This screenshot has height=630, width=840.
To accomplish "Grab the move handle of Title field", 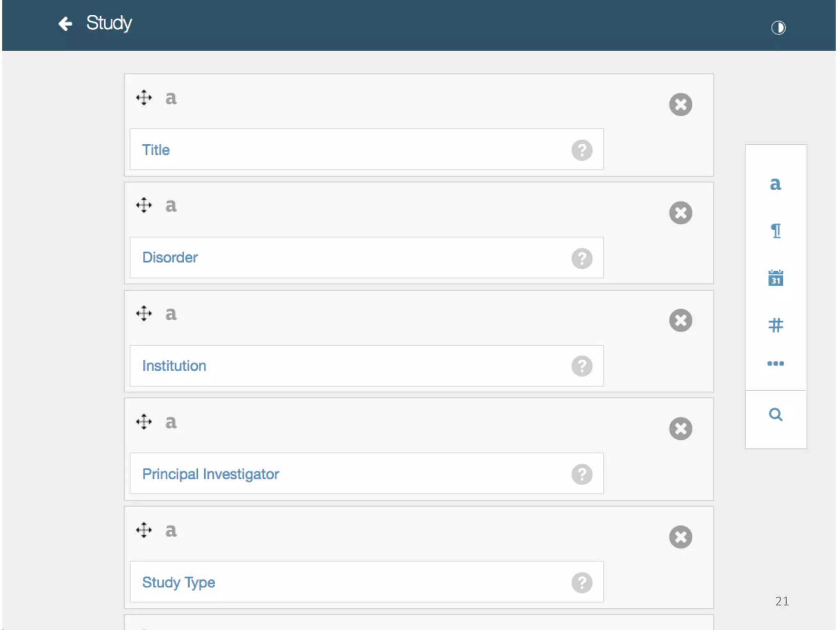I will pos(144,98).
